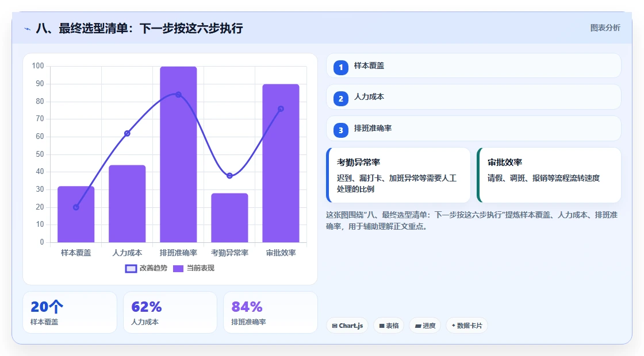The width and height of the screenshot is (644, 356).
Task: Click the title 八、最终选型清单
Action: pyautogui.click(x=140, y=29)
